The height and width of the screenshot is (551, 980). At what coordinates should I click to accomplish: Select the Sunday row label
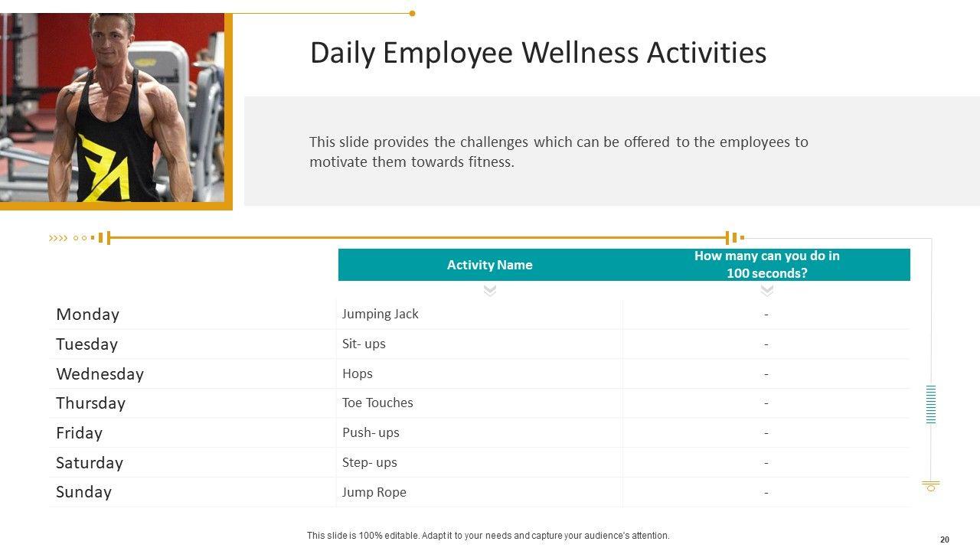pos(83,492)
